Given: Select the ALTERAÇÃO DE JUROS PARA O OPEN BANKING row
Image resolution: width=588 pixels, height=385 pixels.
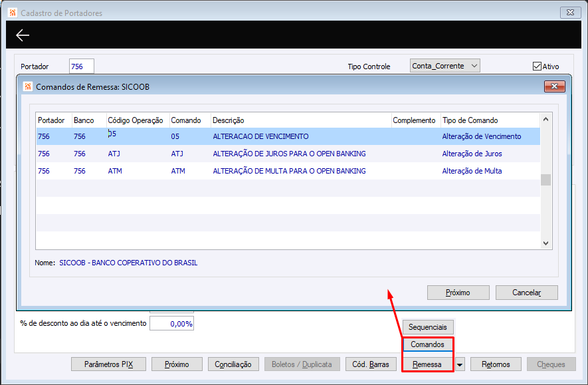Looking at the screenshot, I should pyautogui.click(x=288, y=154).
